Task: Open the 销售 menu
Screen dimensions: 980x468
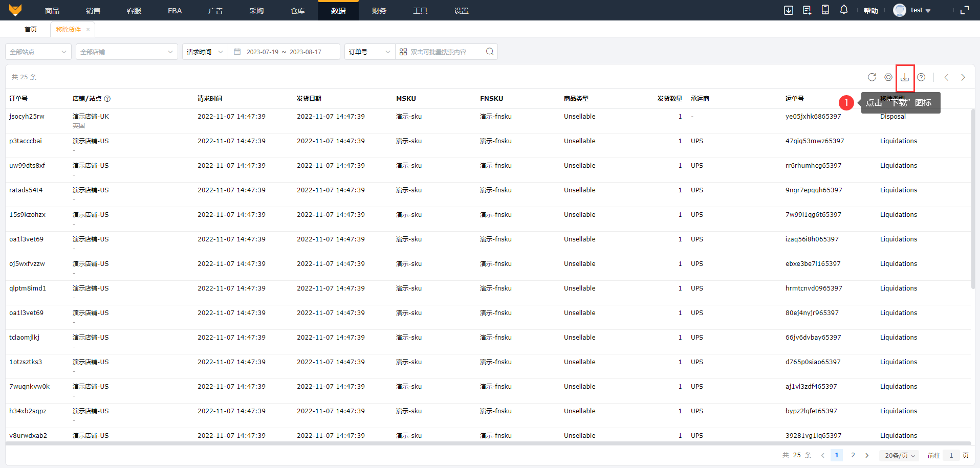Action: pos(93,10)
